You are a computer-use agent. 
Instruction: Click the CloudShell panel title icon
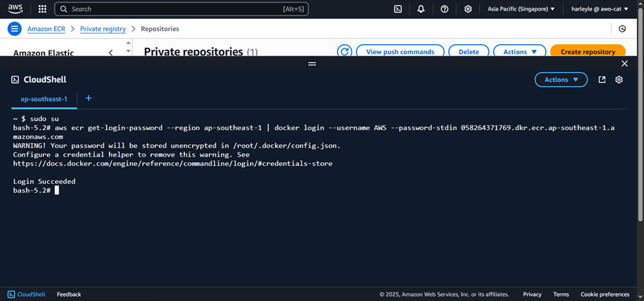point(15,80)
